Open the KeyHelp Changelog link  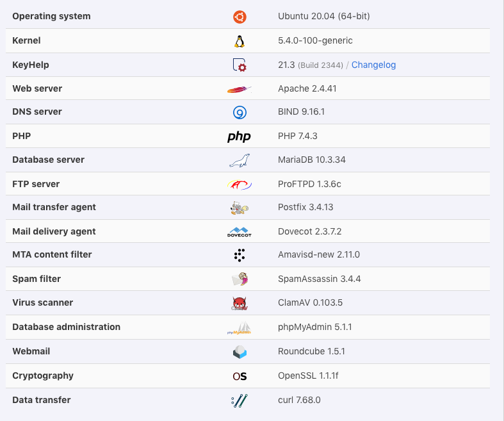tap(373, 65)
